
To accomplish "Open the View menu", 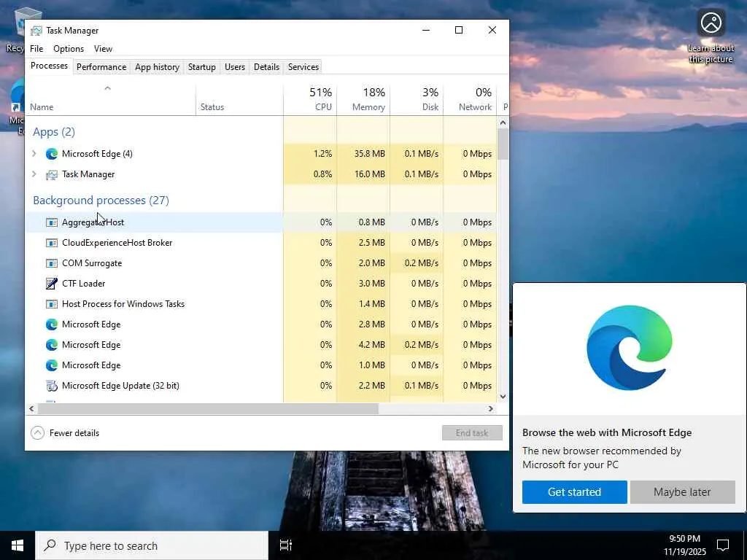I will [x=103, y=49].
